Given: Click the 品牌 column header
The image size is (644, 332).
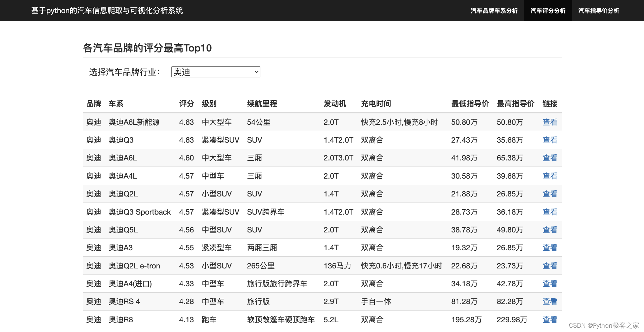Looking at the screenshot, I should [x=94, y=104].
